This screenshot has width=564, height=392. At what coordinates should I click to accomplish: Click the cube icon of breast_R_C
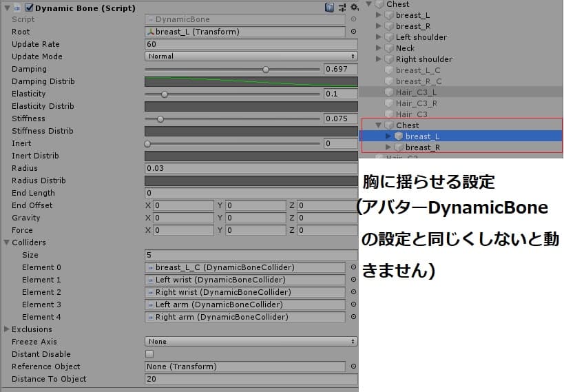(389, 81)
